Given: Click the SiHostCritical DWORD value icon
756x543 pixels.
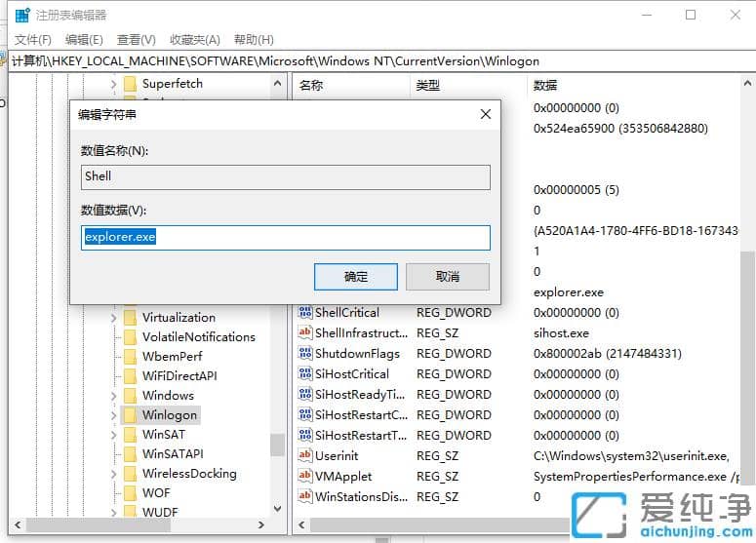Looking at the screenshot, I should tap(304, 373).
